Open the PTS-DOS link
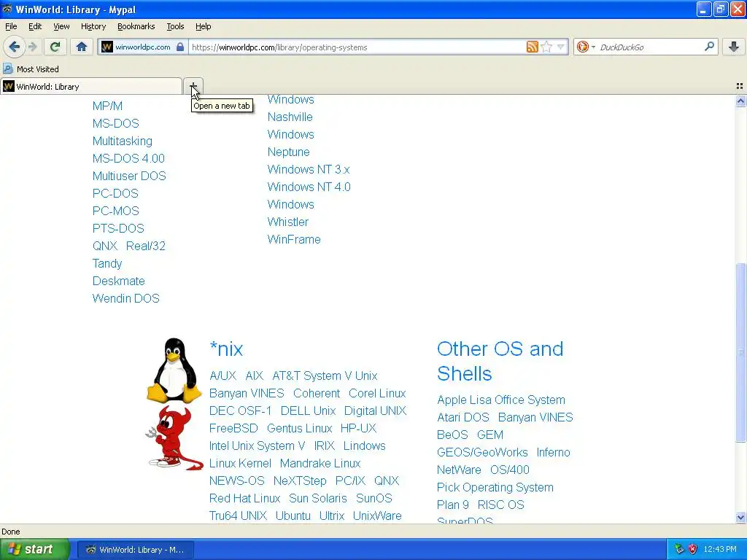The image size is (747, 560). point(118,228)
